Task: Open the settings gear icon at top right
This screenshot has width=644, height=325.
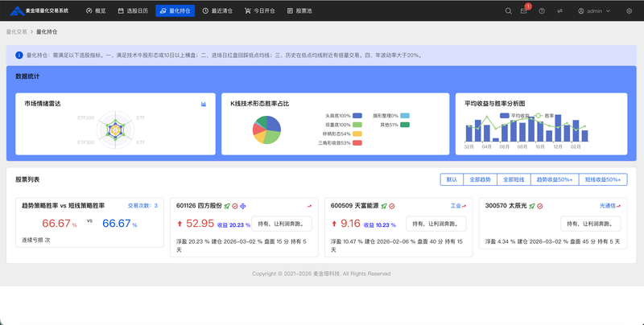Action: coord(630,11)
